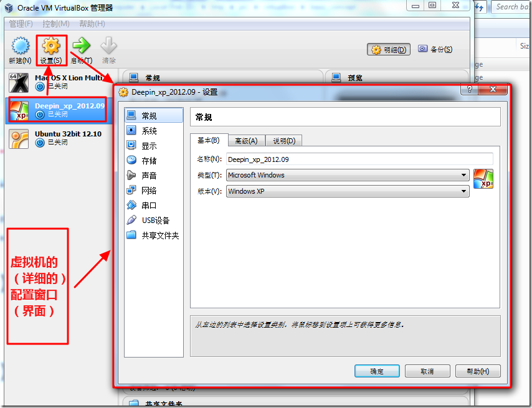Switch to 备份(S) snapshots view
Viewport: 532px width, 408px height.
pos(435,49)
